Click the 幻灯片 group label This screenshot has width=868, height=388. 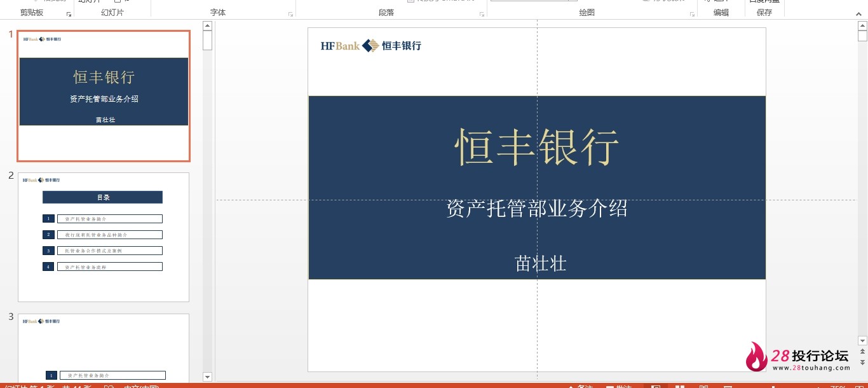pyautogui.click(x=112, y=13)
